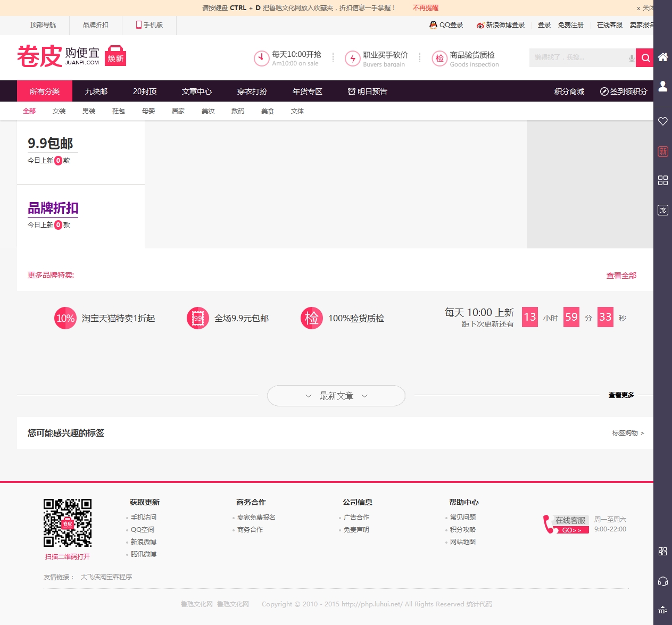
Task: Open user profile icon in right sidebar
Action: [x=663, y=86]
